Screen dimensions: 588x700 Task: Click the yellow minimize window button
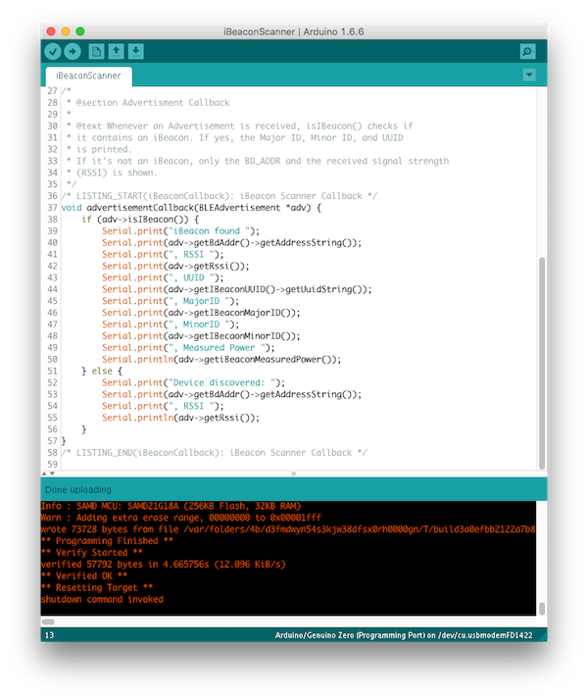click(x=66, y=31)
